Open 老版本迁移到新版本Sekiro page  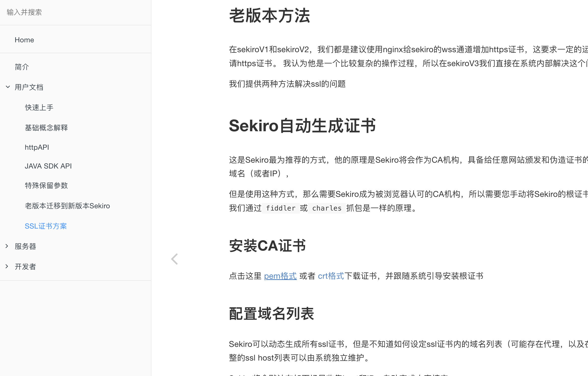coord(67,206)
